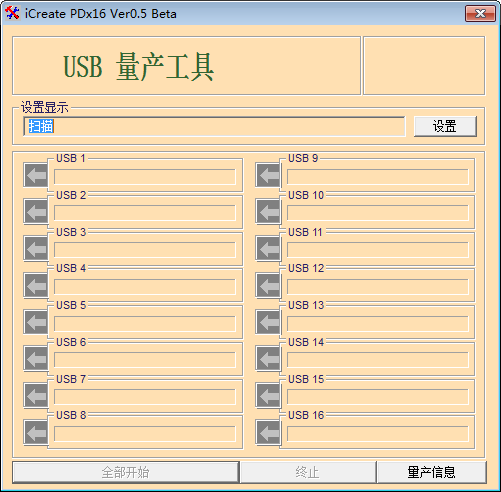This screenshot has width=501, height=492.
Task: Select the USB 10 status field
Action: (378, 213)
